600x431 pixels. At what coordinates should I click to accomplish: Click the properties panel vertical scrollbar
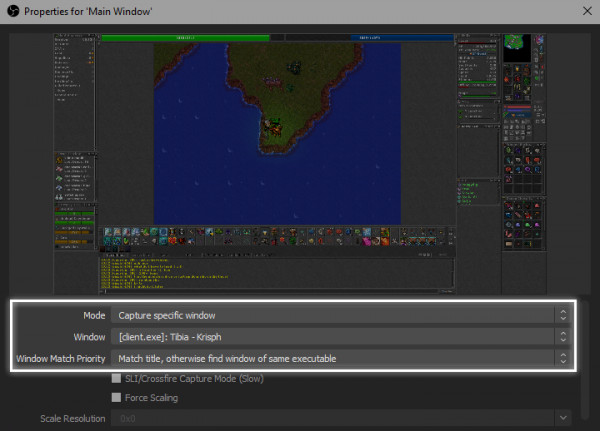(584, 358)
